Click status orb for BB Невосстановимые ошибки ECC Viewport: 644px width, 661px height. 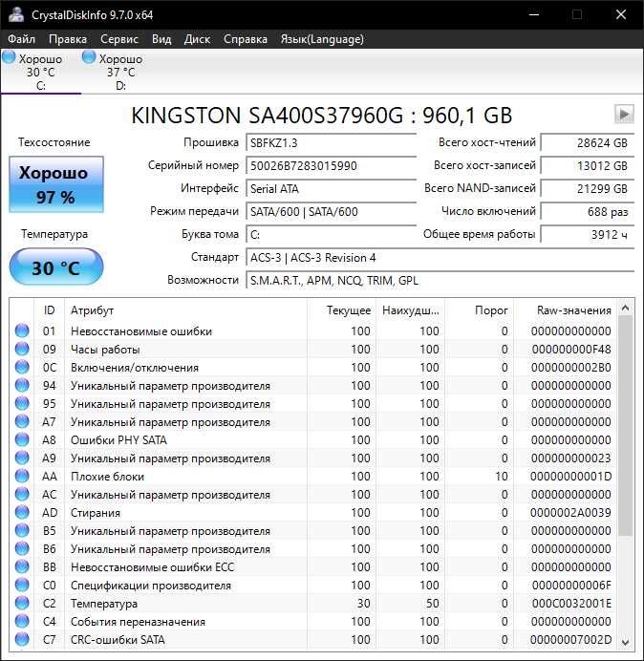[x=22, y=566]
